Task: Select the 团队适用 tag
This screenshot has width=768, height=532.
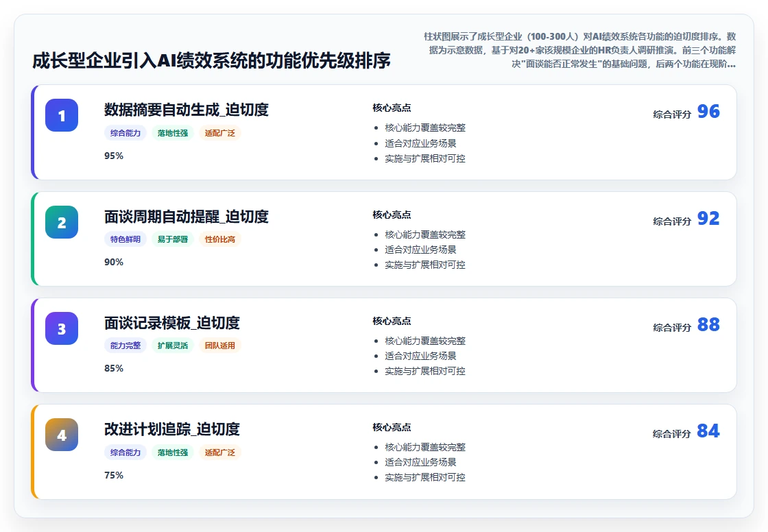Action: (220, 346)
